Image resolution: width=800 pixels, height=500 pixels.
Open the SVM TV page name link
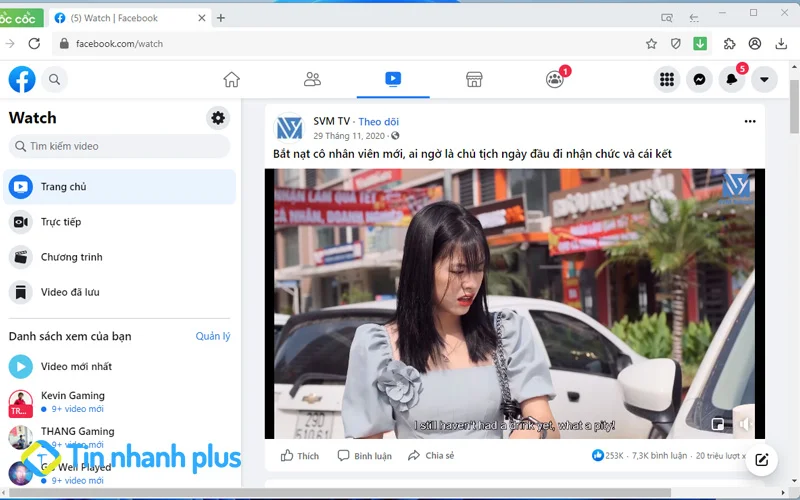coord(332,121)
